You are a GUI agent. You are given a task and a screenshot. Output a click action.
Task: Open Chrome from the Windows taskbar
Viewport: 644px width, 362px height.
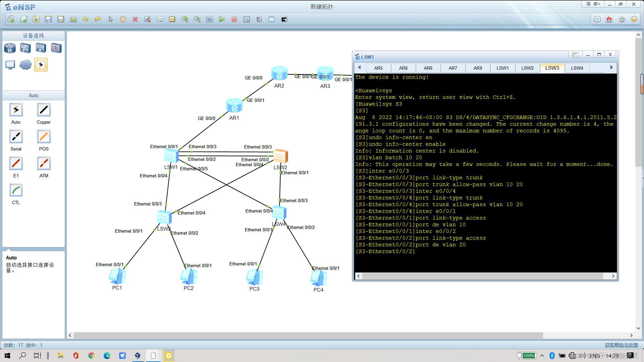click(x=91, y=356)
